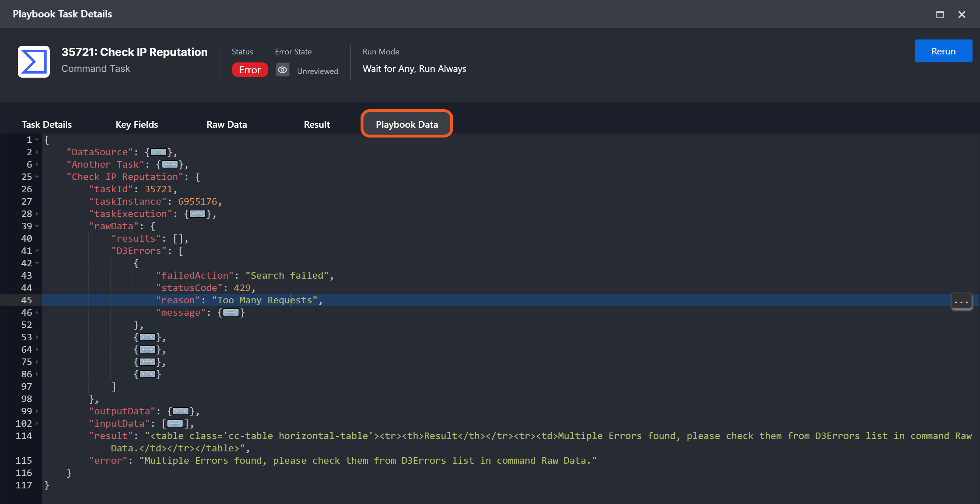Click the red Error status badge

[249, 70]
